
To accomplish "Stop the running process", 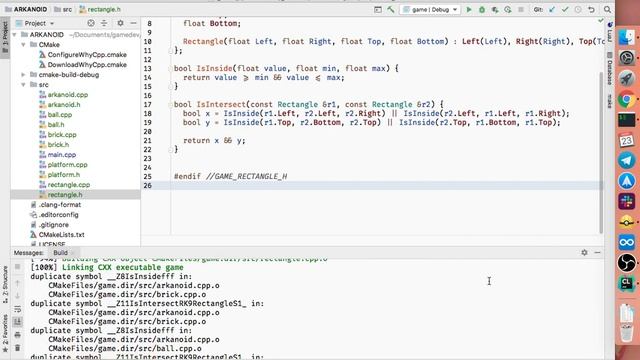I will (521, 9).
